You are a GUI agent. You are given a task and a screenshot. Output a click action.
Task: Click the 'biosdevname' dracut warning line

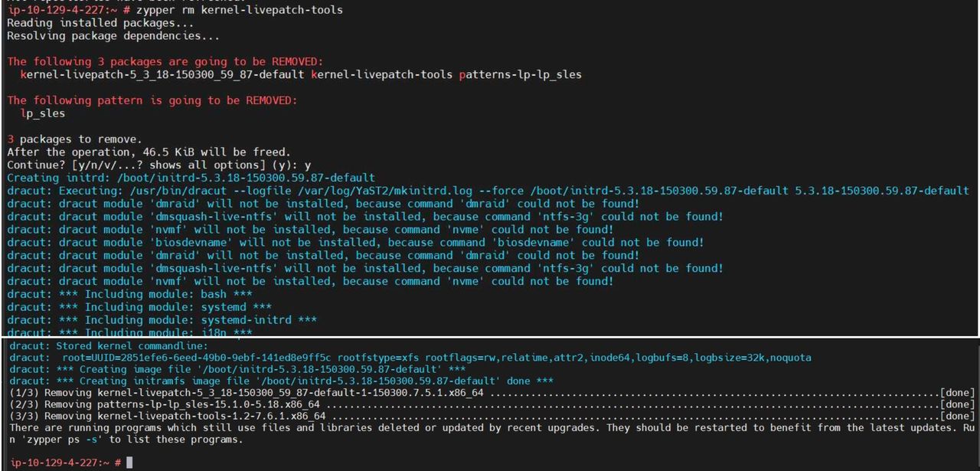point(355,242)
